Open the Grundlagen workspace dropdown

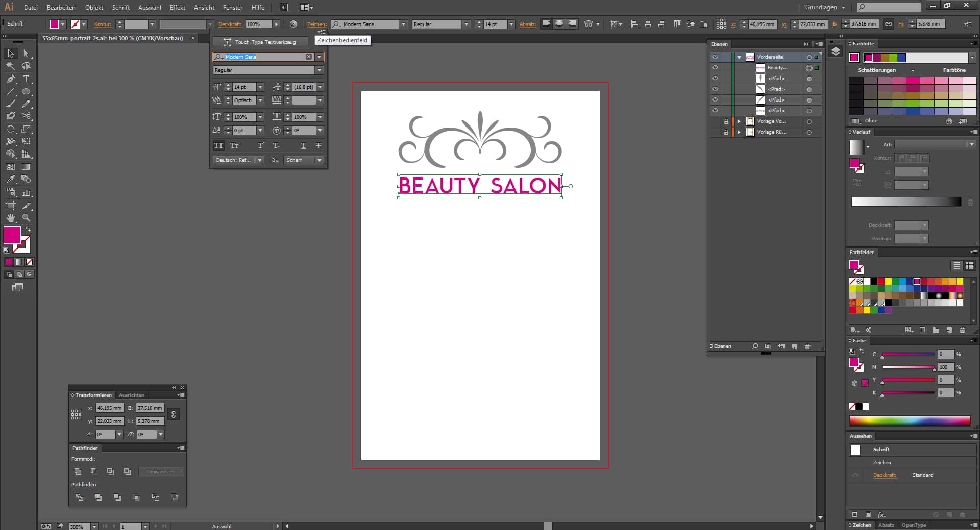pyautogui.click(x=825, y=8)
